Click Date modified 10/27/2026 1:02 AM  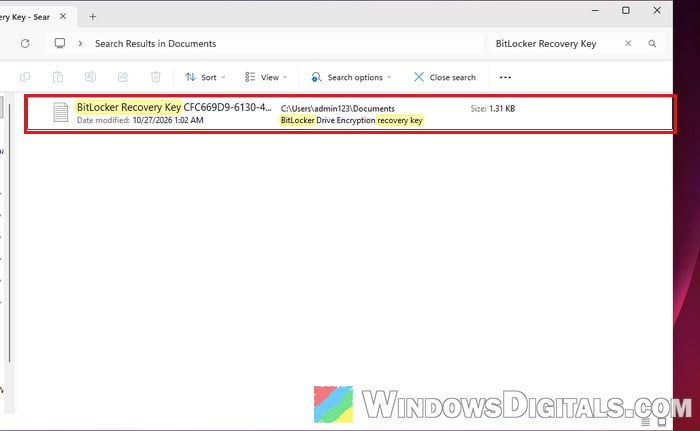[x=140, y=120]
